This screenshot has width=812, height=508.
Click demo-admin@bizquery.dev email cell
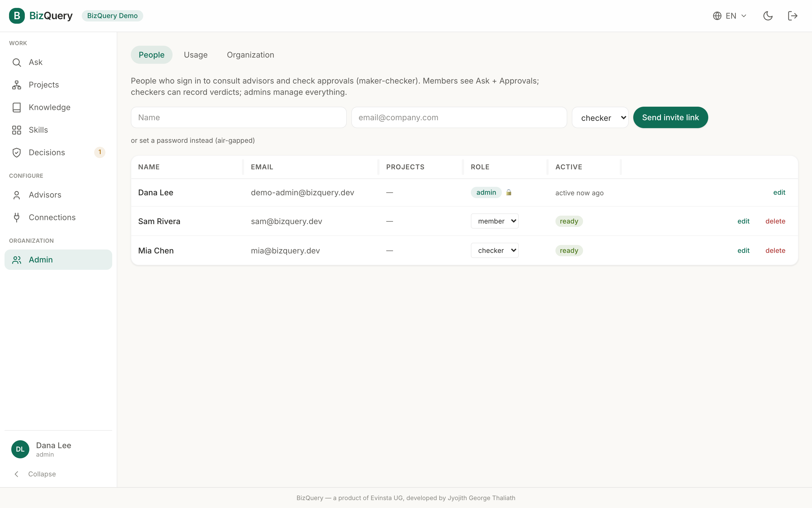[303, 192]
